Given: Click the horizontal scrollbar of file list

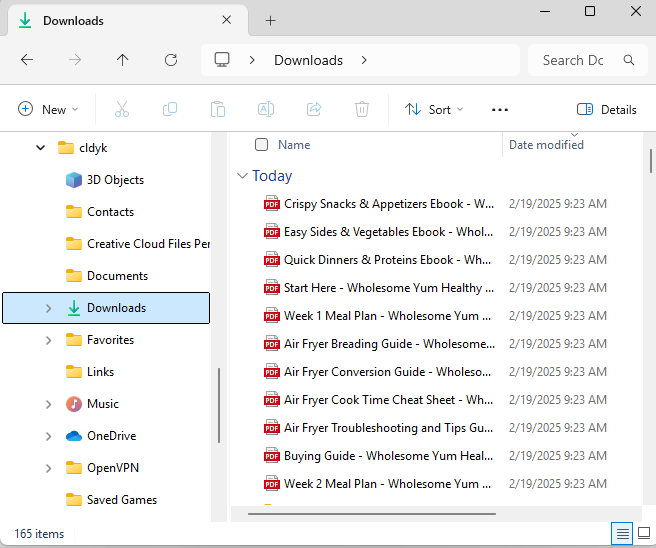Looking at the screenshot, I should click(372, 514).
